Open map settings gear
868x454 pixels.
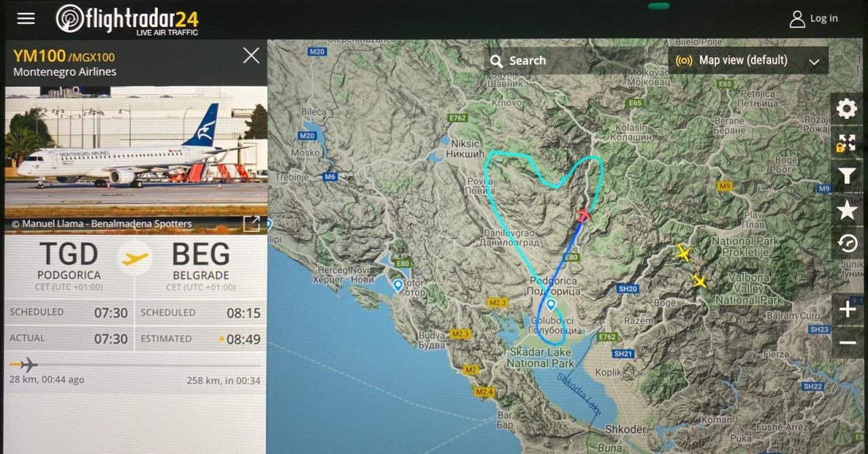(x=847, y=109)
